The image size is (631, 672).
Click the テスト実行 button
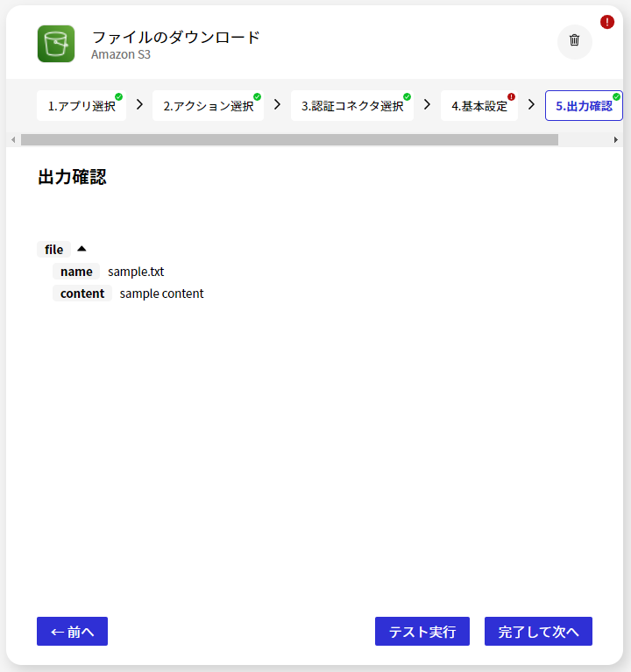422,632
